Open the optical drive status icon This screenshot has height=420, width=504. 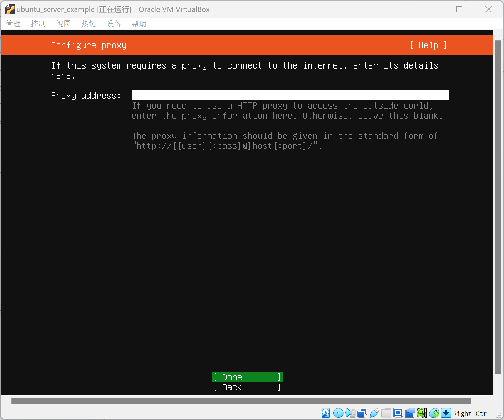(338, 413)
